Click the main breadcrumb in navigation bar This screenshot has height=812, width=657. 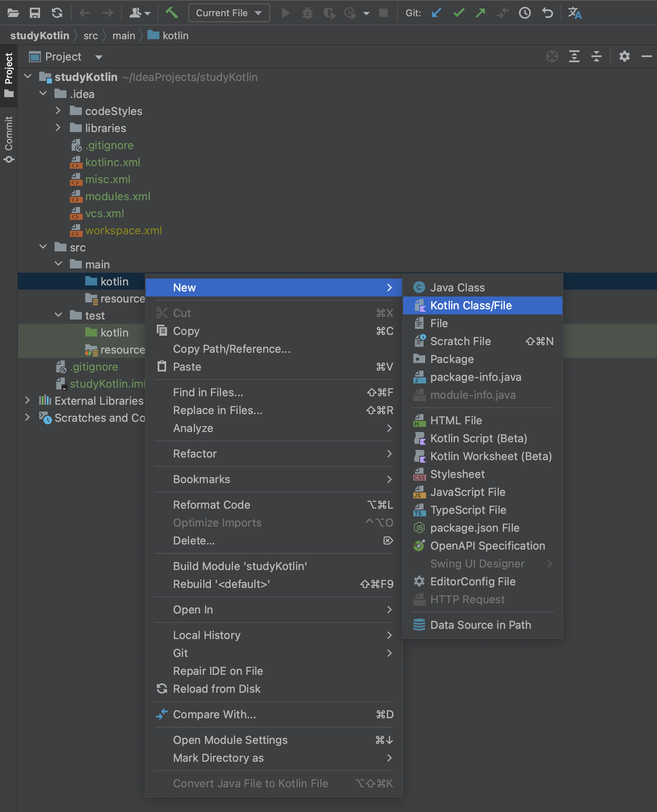pyautogui.click(x=124, y=36)
